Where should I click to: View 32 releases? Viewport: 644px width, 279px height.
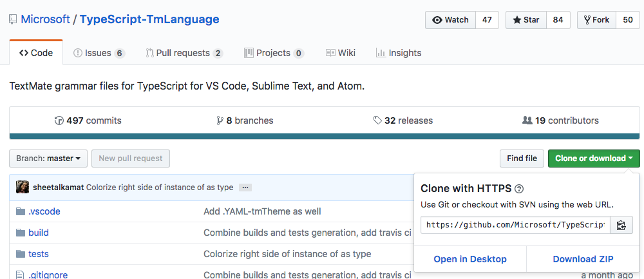pyautogui.click(x=403, y=120)
